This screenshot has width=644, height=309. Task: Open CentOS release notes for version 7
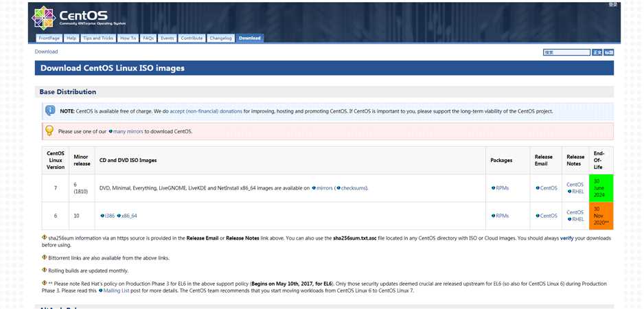pyautogui.click(x=575, y=185)
